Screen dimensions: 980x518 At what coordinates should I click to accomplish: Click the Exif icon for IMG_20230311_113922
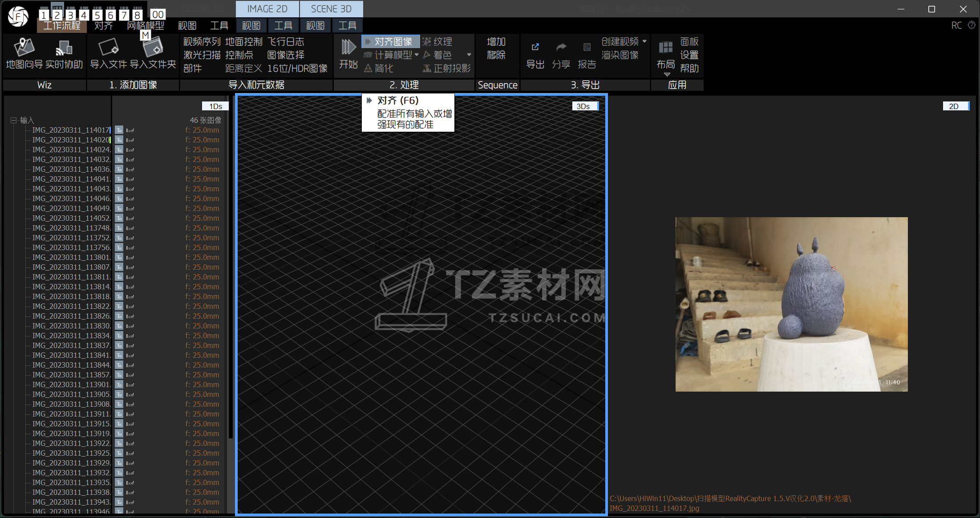(130, 443)
